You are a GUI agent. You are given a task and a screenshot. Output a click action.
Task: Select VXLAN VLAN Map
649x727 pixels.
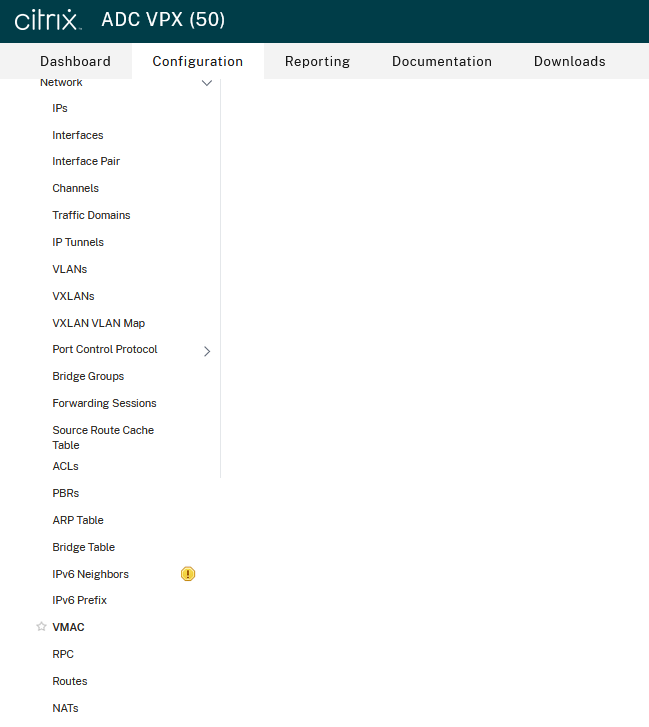[x=99, y=323]
